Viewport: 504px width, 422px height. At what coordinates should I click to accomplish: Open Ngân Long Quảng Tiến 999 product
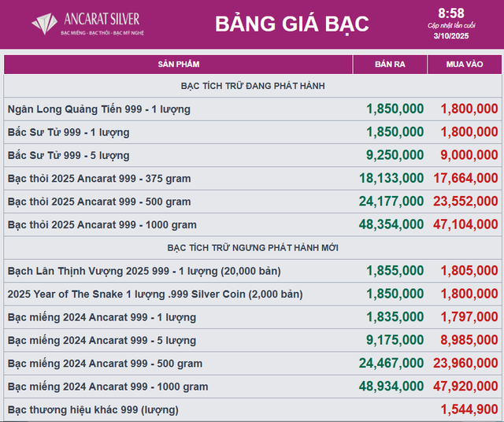pyautogui.click(x=99, y=109)
